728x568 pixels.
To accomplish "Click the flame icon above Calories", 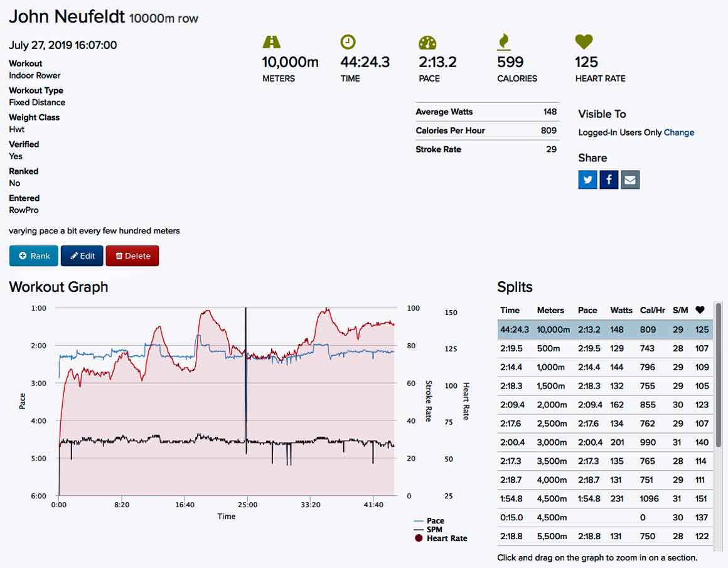I will 504,42.
